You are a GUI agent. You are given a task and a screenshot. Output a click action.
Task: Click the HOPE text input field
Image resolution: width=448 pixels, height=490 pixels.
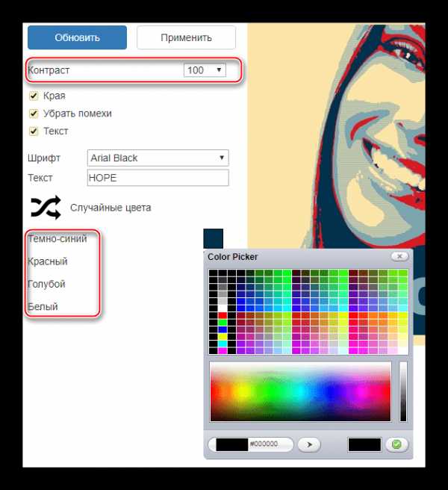coord(158,178)
